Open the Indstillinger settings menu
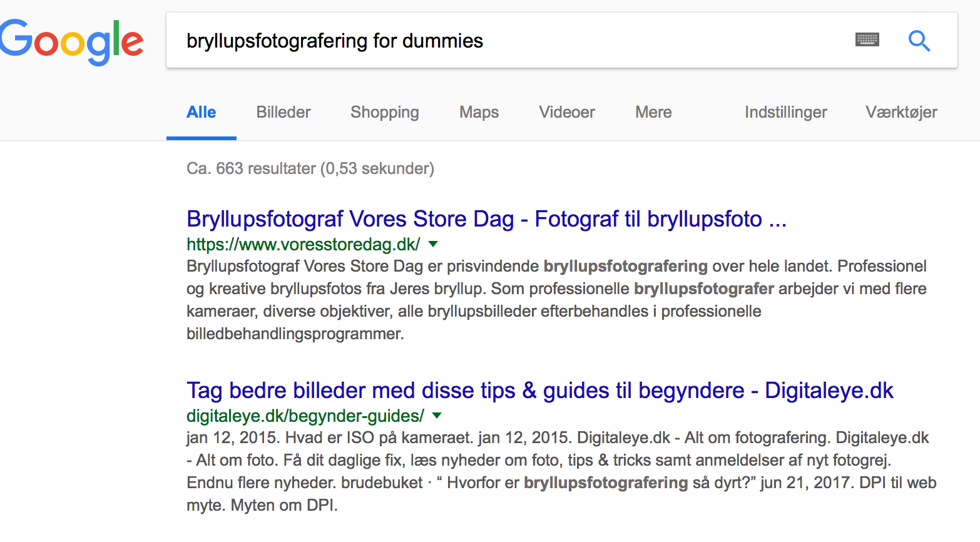The width and height of the screenshot is (980, 542). 785,112
